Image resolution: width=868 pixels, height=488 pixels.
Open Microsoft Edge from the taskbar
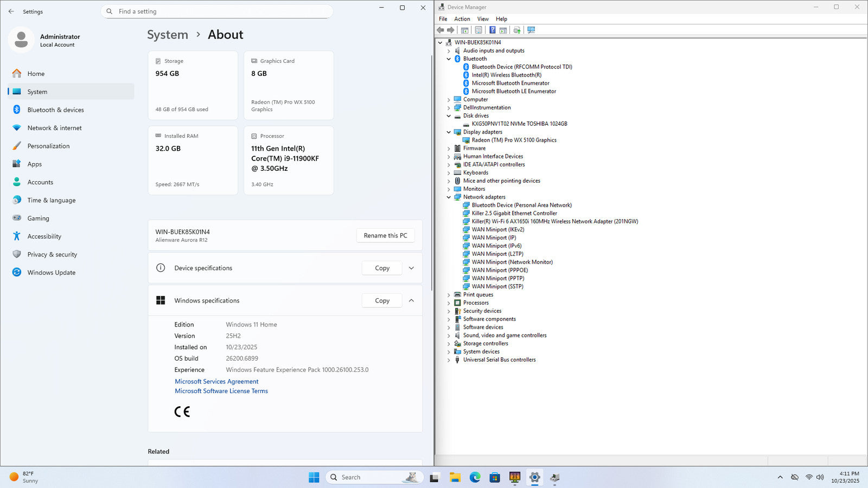tap(475, 477)
